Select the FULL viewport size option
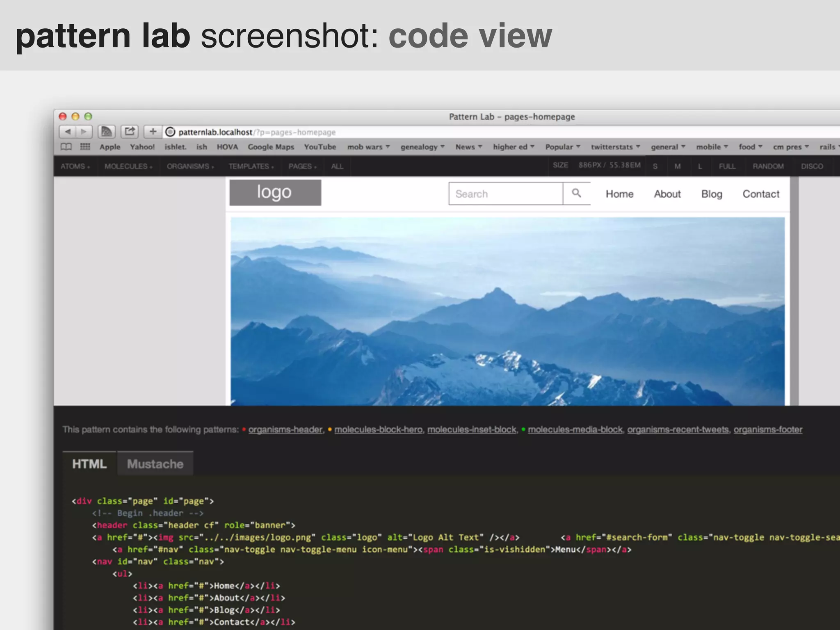This screenshot has height=630, width=840. (x=727, y=167)
